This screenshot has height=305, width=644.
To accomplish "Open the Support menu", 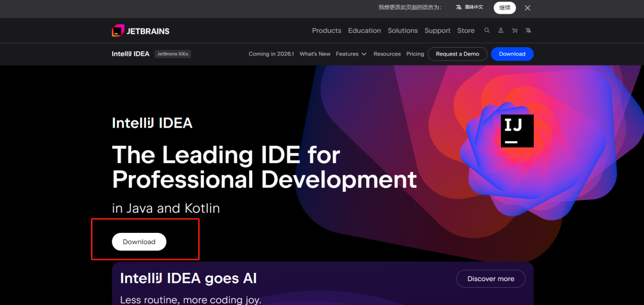I will point(438,30).
